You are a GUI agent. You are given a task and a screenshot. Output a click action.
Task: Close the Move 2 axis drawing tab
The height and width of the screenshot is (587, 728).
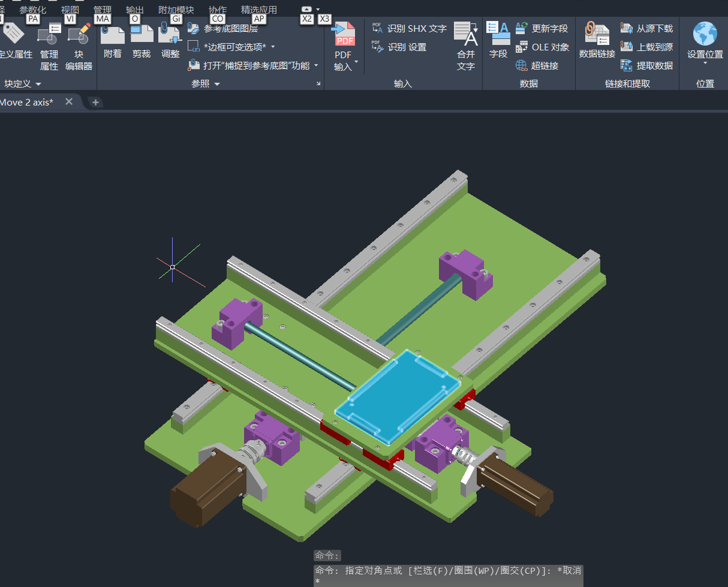69,102
